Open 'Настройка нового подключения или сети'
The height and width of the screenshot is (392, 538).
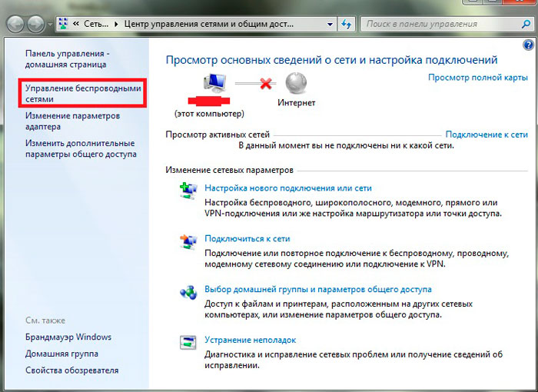(x=288, y=188)
